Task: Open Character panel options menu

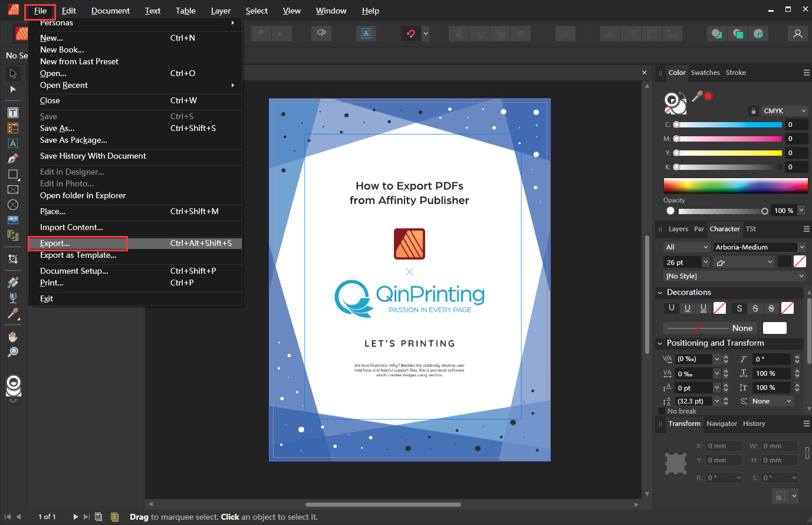Action: (806, 229)
